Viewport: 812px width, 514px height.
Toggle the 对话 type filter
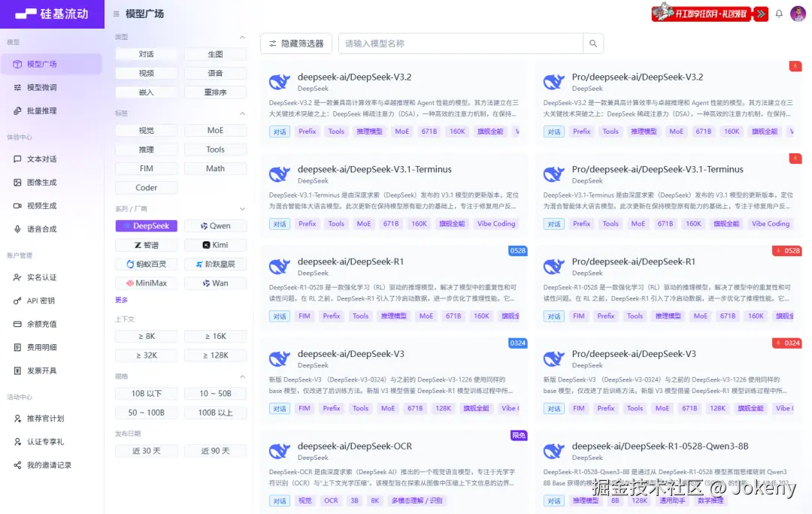pos(146,54)
